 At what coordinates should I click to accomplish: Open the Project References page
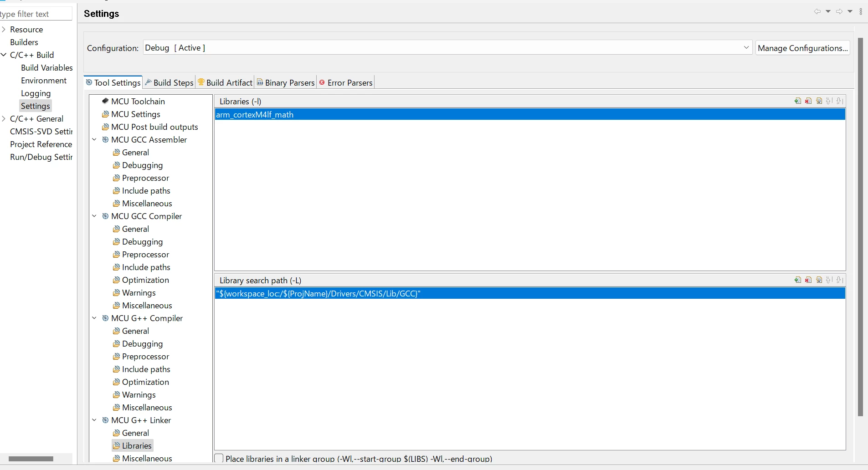tap(41, 144)
